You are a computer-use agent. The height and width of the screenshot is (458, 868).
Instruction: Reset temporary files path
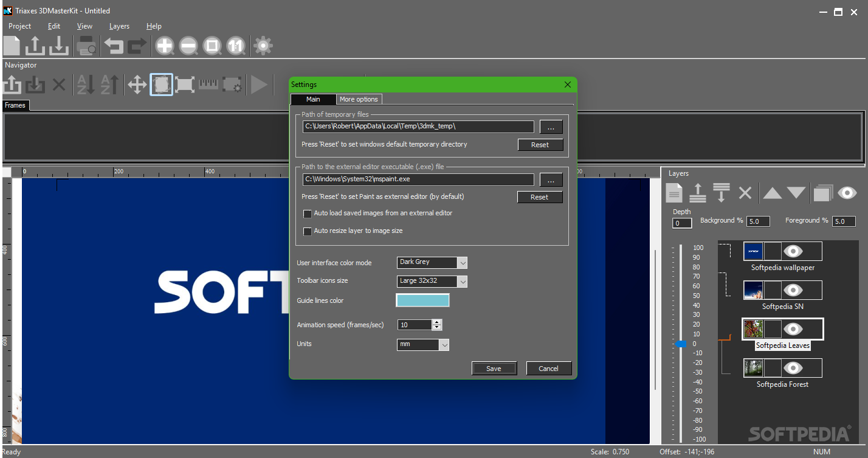click(540, 145)
